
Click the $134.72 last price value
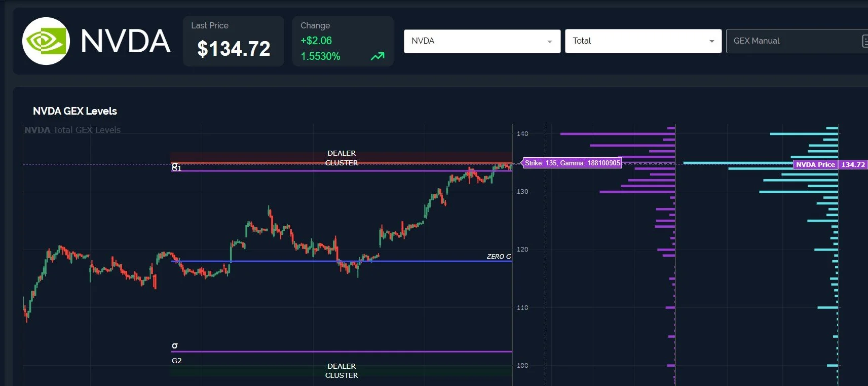coord(234,49)
